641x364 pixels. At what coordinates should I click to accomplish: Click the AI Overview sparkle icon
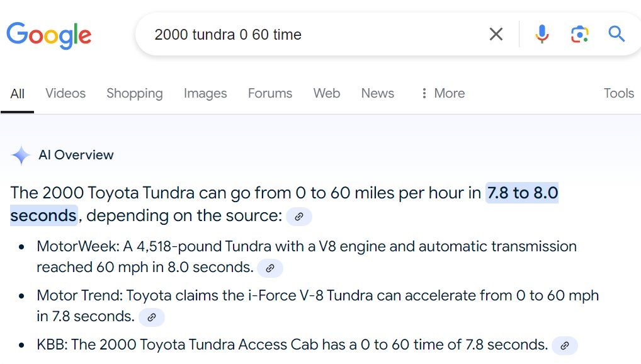pos(20,156)
